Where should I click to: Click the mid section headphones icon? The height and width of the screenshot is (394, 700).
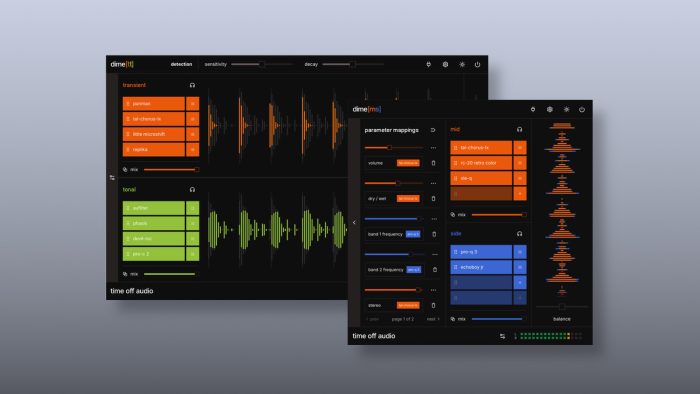[x=519, y=129]
